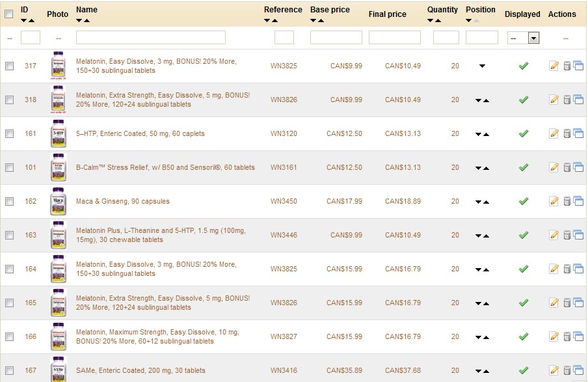The width and height of the screenshot is (588, 382).
Task: Open Melatonin Plus, L-Theanine product name
Action: pyautogui.click(x=161, y=235)
